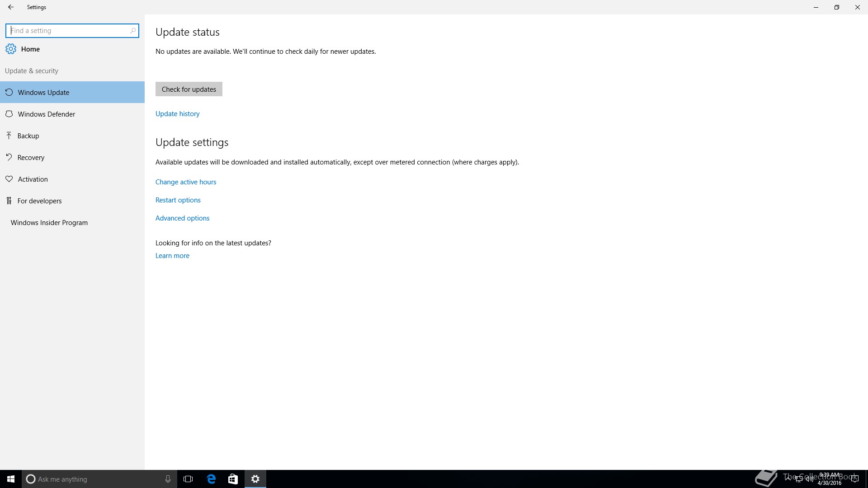Open Task View from the taskbar
This screenshot has width=868, height=488.
click(188, 479)
